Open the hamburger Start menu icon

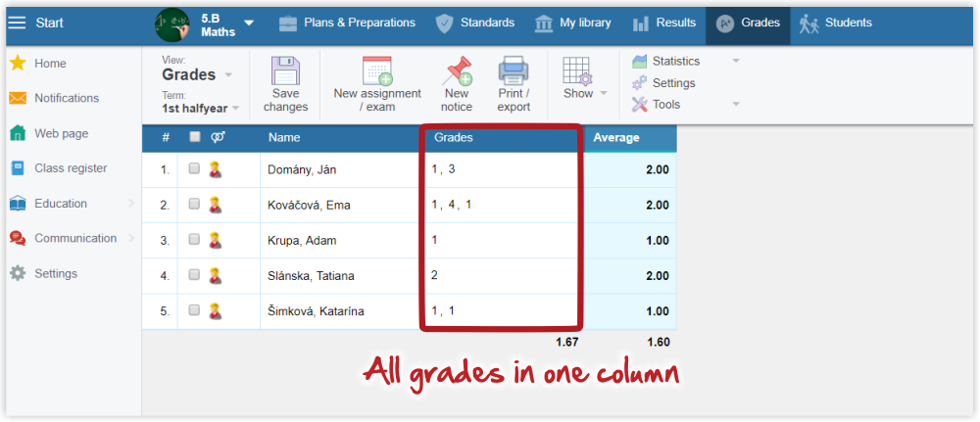(x=17, y=23)
